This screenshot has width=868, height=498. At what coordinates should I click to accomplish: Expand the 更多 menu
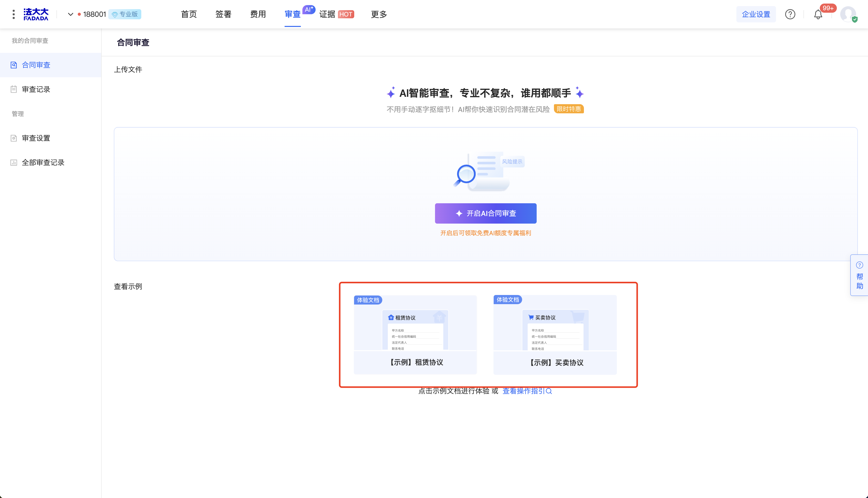tap(379, 14)
